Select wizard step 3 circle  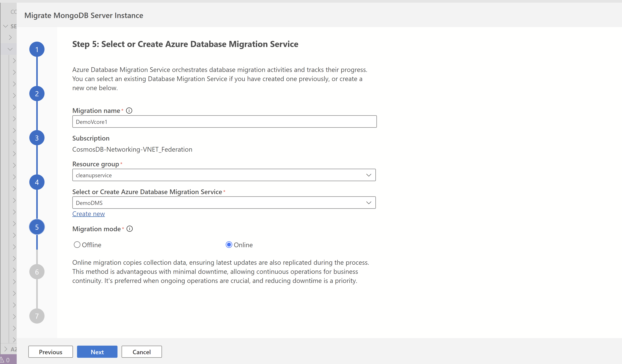pyautogui.click(x=37, y=138)
